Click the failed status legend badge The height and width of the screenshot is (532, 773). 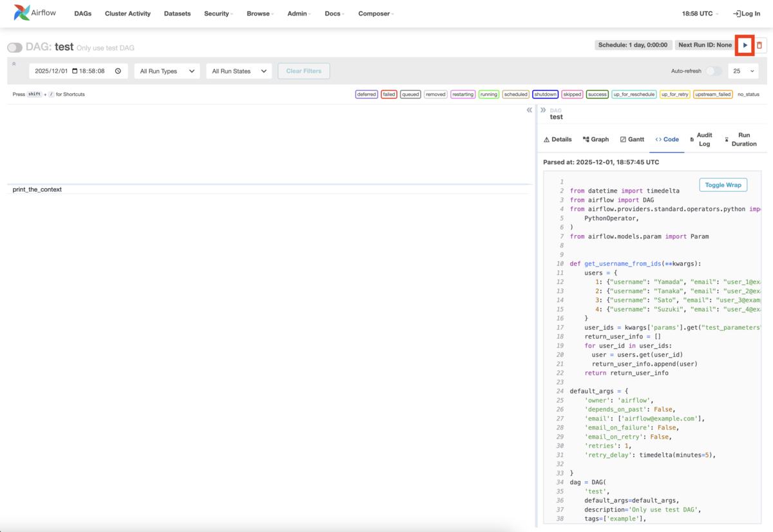coord(388,95)
